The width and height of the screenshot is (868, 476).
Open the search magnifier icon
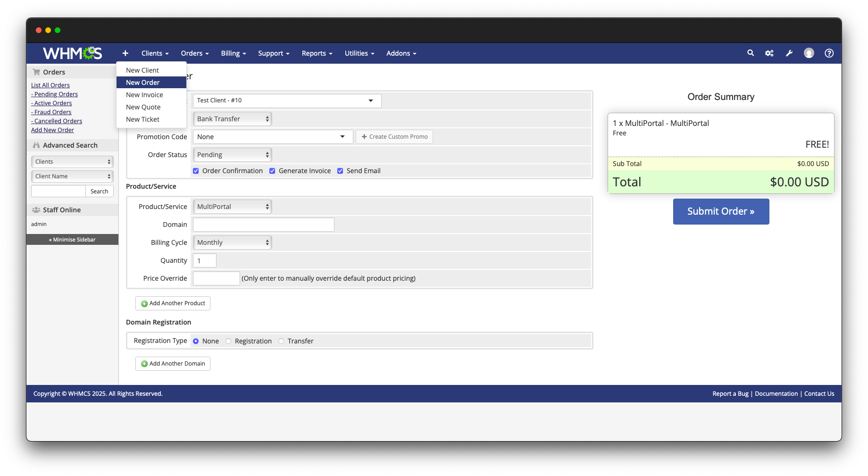[x=751, y=53]
